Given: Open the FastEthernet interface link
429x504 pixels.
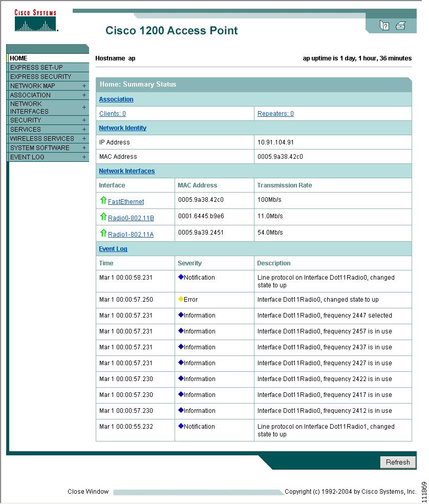Looking at the screenshot, I should (x=126, y=201).
